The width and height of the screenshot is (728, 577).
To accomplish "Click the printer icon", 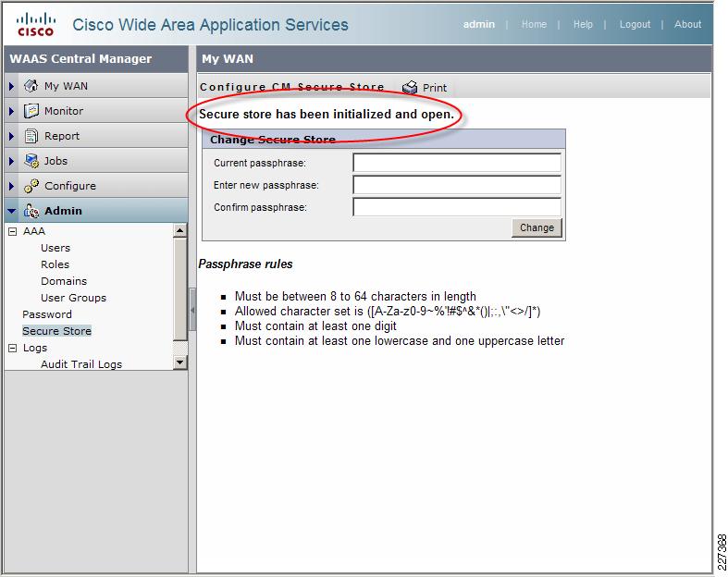I will point(410,87).
